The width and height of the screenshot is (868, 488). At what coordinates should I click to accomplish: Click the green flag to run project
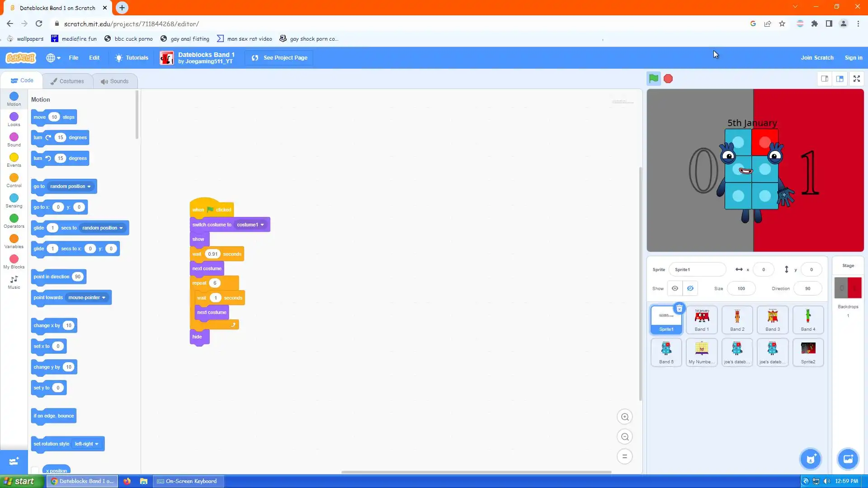[653, 79]
